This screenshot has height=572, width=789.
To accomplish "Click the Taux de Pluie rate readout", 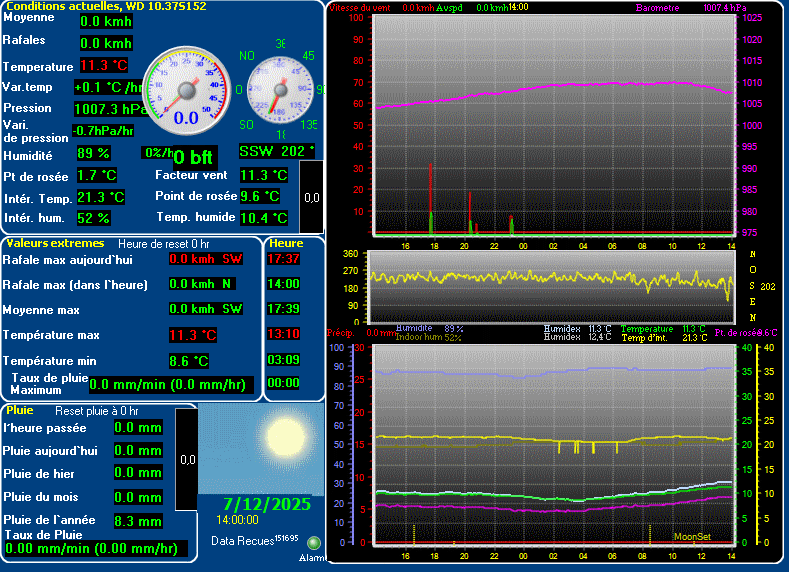I will point(92,548).
